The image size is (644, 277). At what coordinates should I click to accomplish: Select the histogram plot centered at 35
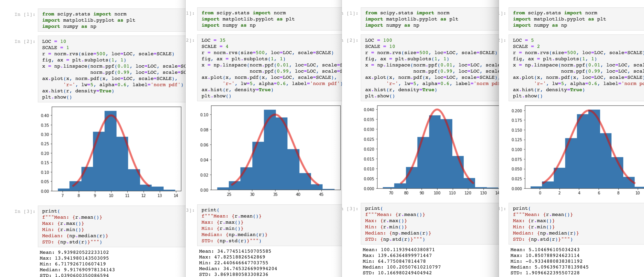point(276,148)
